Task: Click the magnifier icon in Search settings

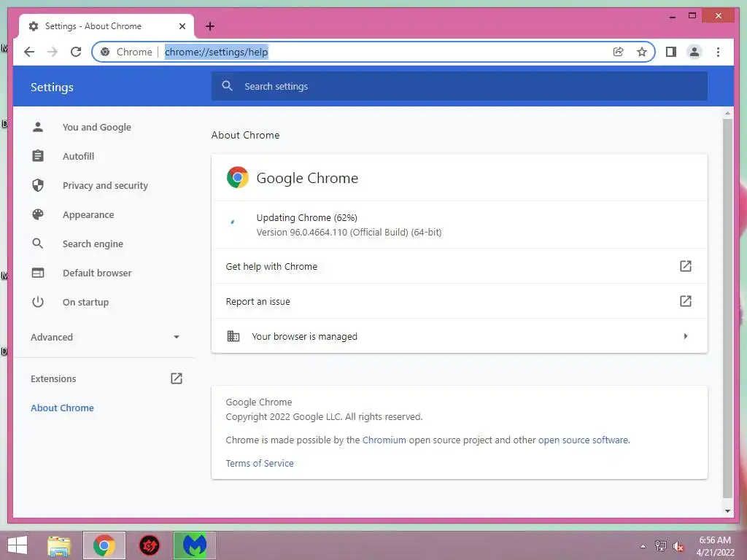Action: pyautogui.click(x=228, y=86)
